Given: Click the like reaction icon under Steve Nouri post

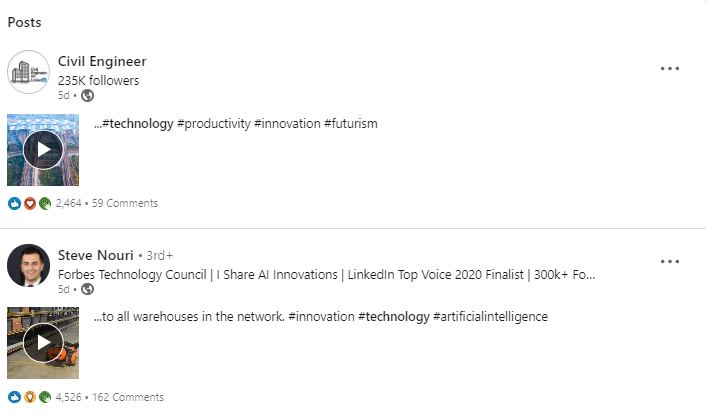Looking at the screenshot, I should click(x=14, y=397).
